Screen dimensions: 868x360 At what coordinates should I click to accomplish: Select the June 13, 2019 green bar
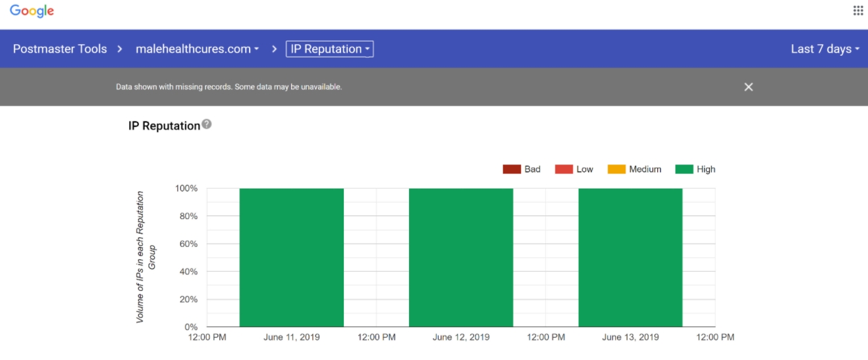[x=630, y=257]
